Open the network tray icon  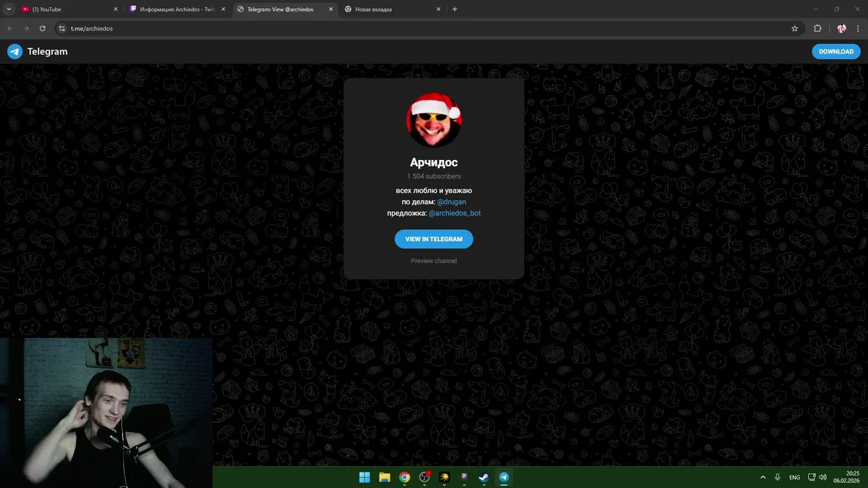pos(812,477)
